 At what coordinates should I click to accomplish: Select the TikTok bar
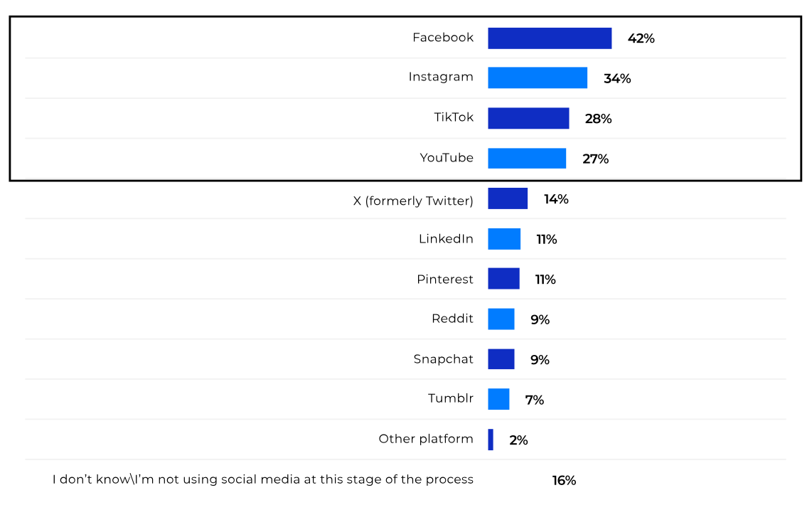pyautogui.click(x=528, y=118)
